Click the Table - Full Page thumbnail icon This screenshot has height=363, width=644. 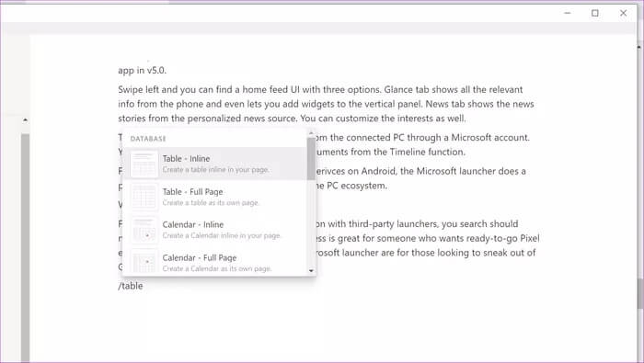144,197
